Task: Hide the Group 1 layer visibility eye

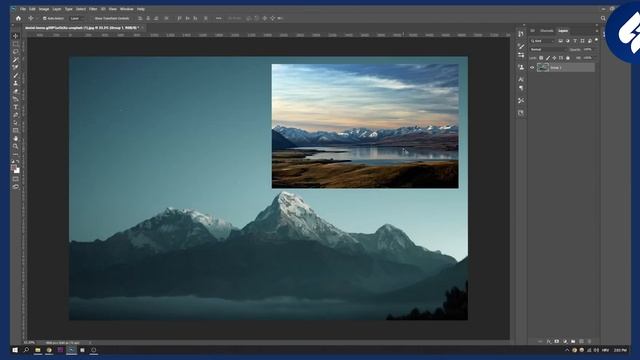Action: click(532, 67)
